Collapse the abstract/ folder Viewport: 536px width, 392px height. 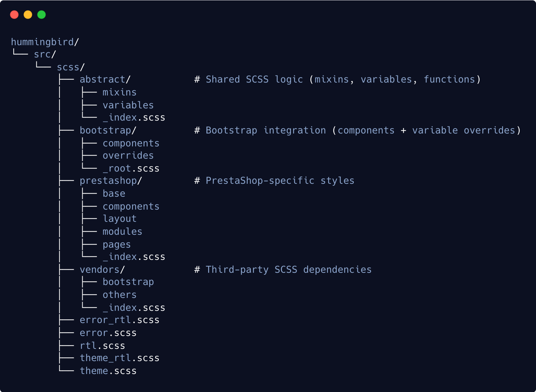coord(105,79)
